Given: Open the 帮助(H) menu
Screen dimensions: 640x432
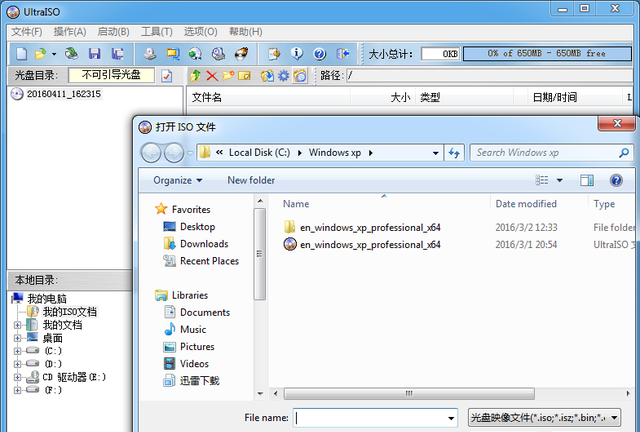Looking at the screenshot, I should (x=246, y=32).
